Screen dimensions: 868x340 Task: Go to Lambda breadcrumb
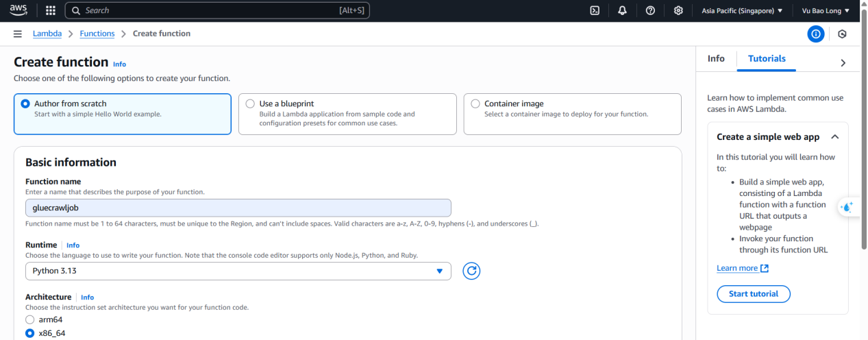click(x=47, y=34)
